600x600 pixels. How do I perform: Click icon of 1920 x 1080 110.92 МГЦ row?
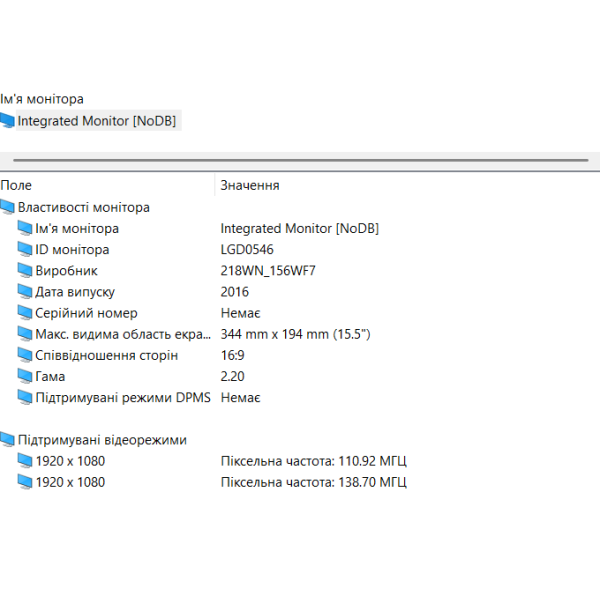click(x=25, y=461)
